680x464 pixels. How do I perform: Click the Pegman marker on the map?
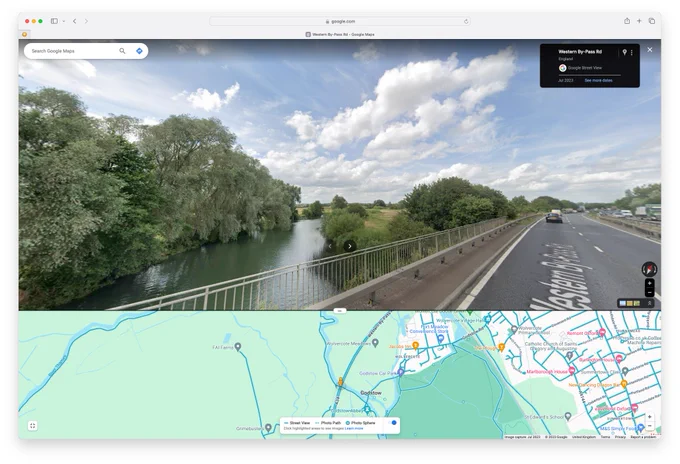point(340,382)
